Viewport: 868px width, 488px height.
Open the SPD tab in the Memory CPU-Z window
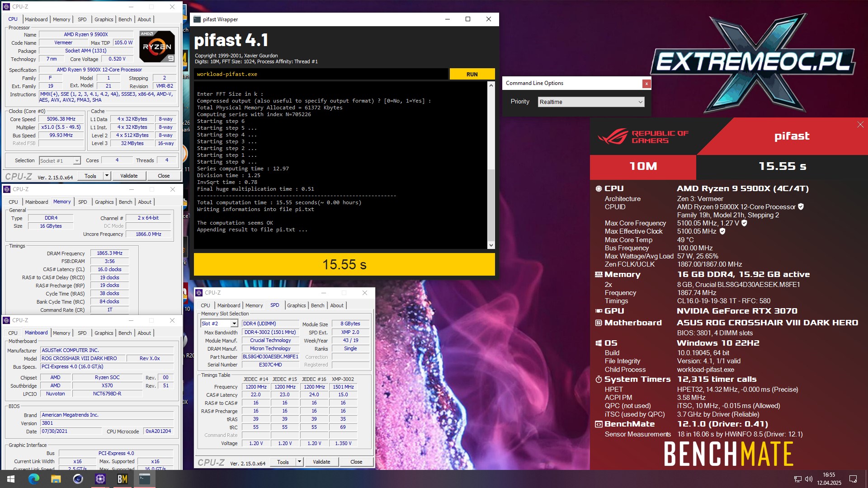click(83, 202)
